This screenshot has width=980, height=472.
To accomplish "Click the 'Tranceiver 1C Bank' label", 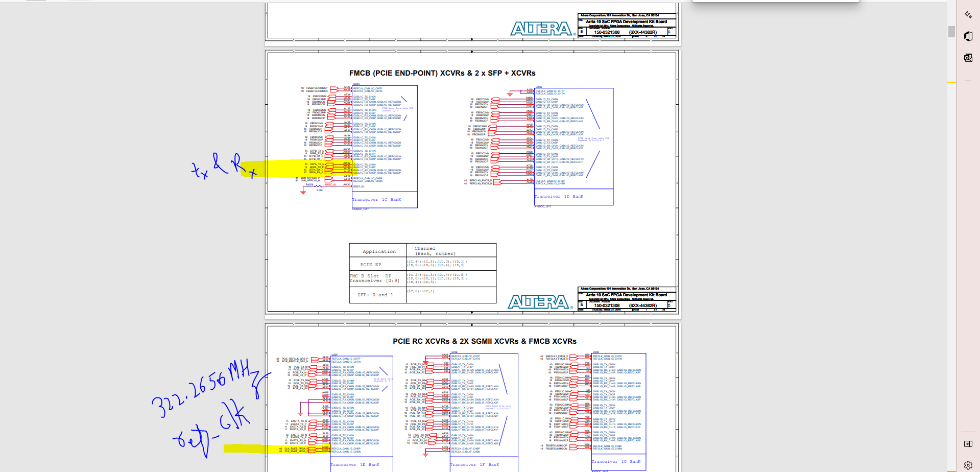I will pyautogui.click(x=376, y=200).
